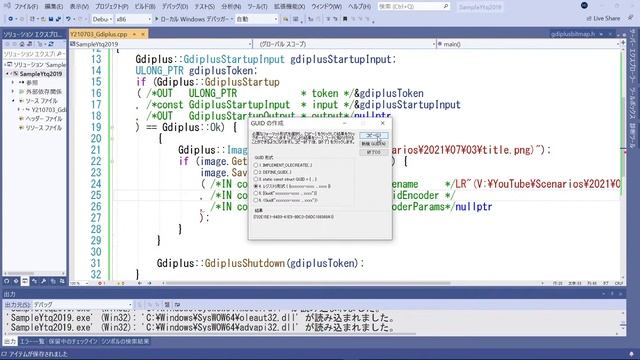The width and height of the screenshot is (640, 360).
Task: Open the editor zoom percent dropdown
Action: click(x=80, y=283)
